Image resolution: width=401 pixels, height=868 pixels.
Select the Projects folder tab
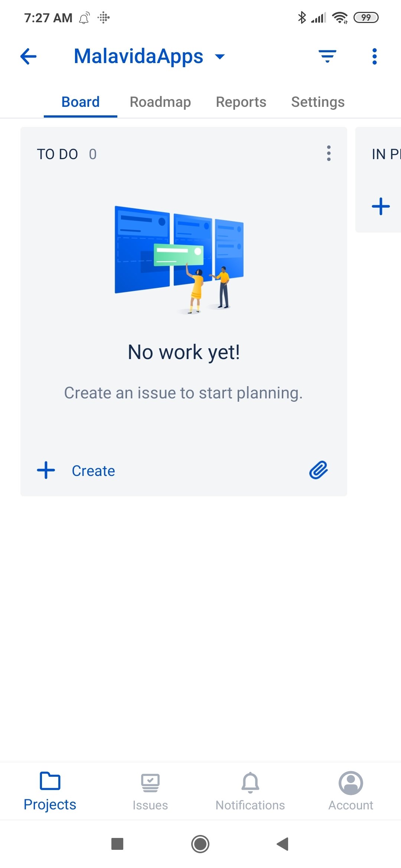50,791
